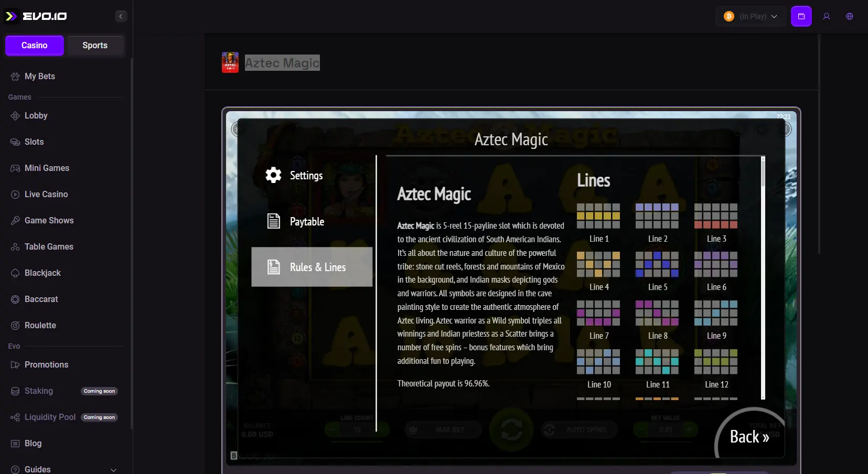Screen dimensions: 868x474
Task: Click the Aztec Magic game thumbnail
Action: coord(230,62)
